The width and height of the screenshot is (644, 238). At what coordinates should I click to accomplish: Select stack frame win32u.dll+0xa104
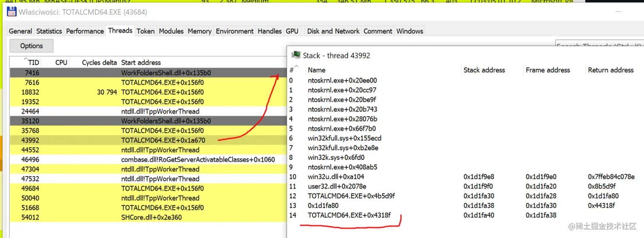click(x=466, y=177)
